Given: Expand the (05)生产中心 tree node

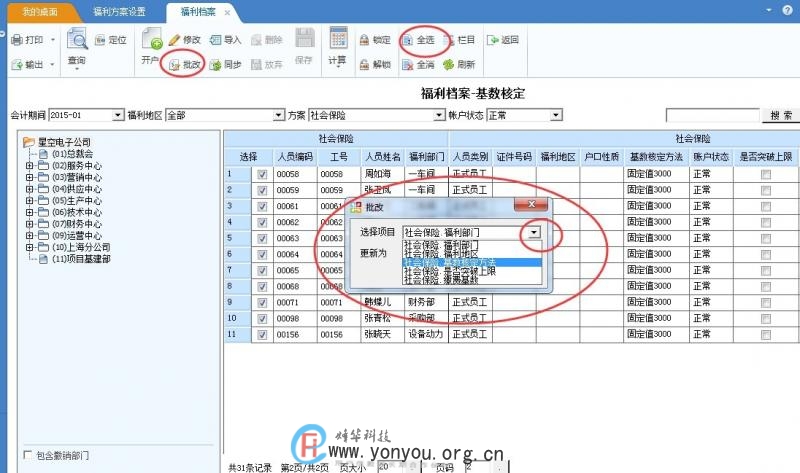Looking at the screenshot, I should tap(29, 201).
